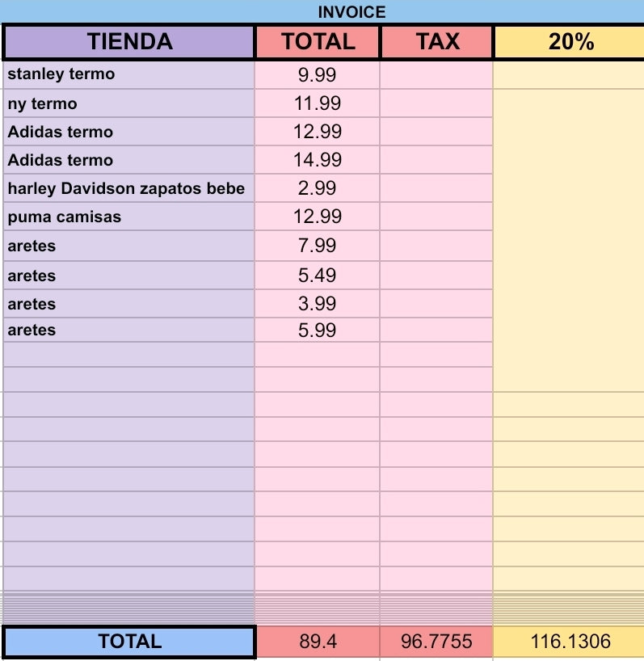Click the blue TOTAL label cell
Image resolution: width=644 pixels, height=661 pixels.
coord(129,641)
